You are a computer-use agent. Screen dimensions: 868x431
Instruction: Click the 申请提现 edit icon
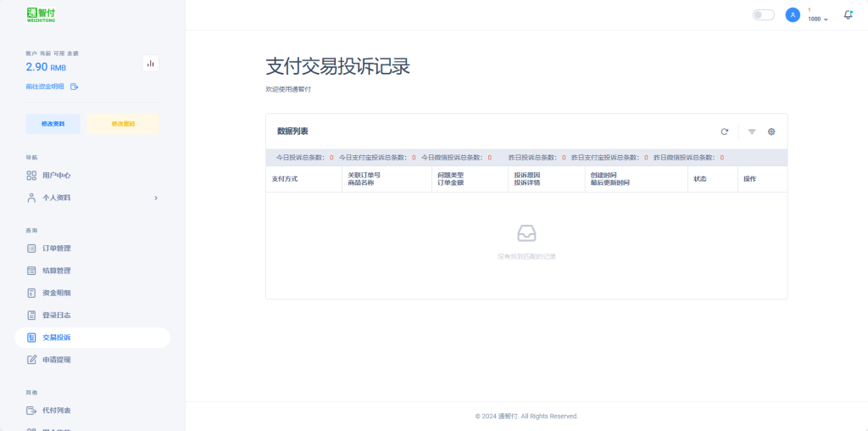point(31,360)
